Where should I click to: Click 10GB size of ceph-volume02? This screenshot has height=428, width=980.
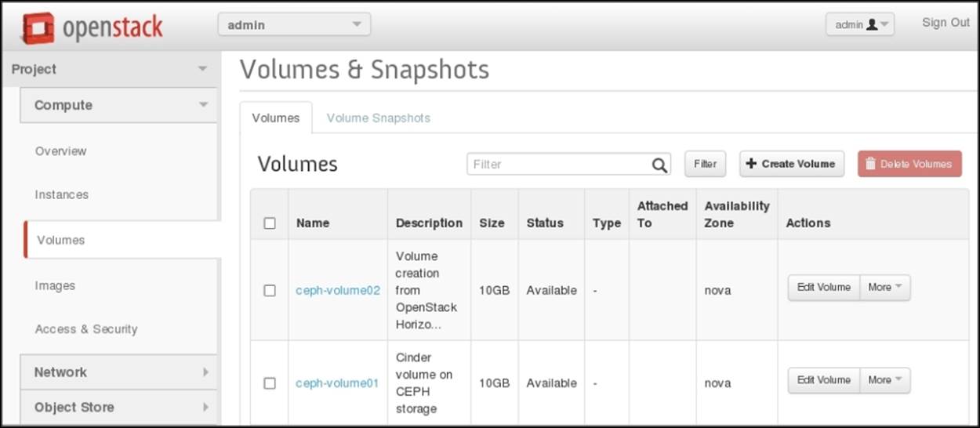[495, 290]
